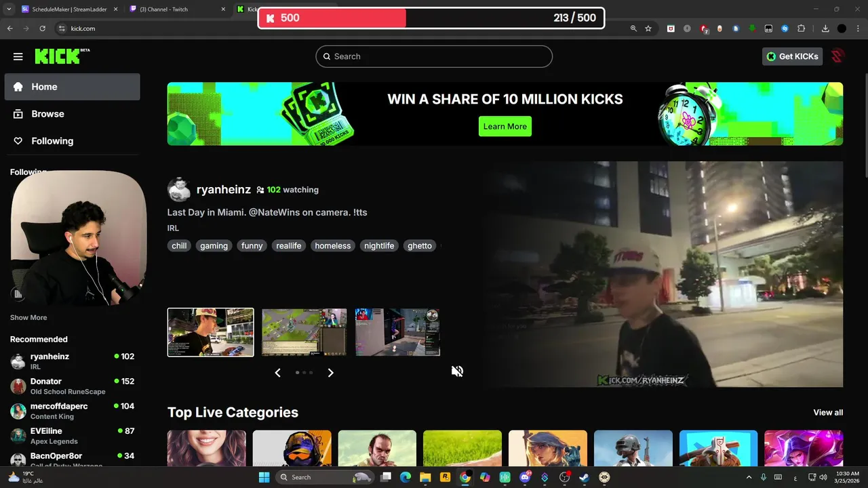Click the green download arrow extension

(x=752, y=28)
